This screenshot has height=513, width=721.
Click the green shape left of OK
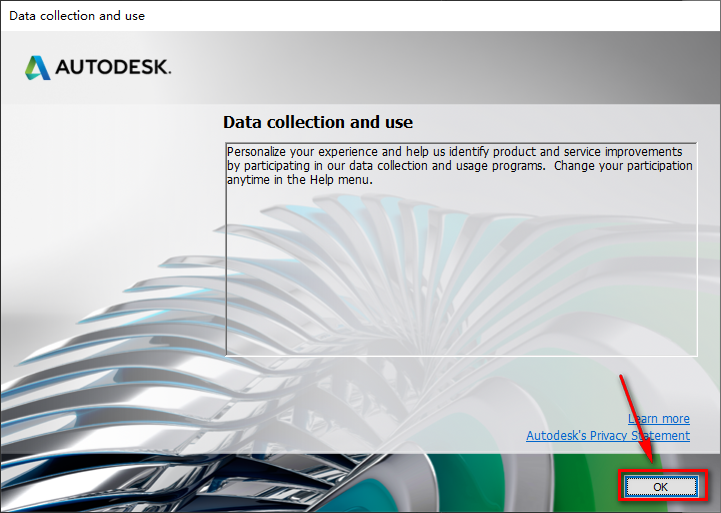click(x=590, y=485)
